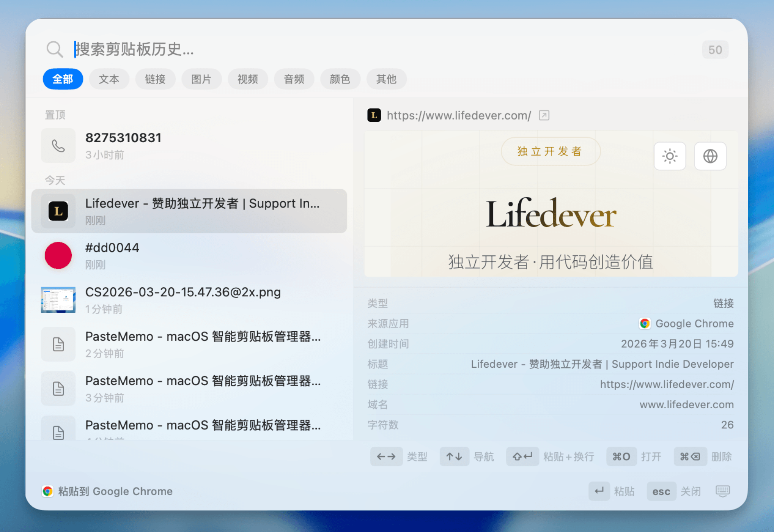Click the left-right arrows 类型 shortcut
This screenshot has height=532, width=774.
pos(386,456)
